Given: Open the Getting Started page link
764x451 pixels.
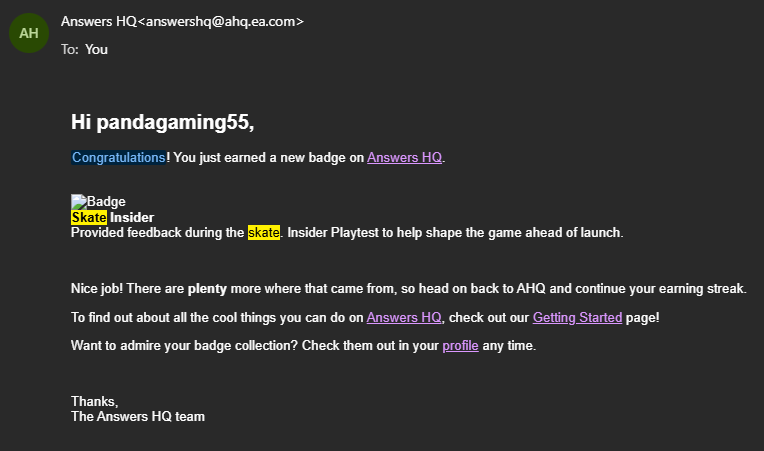Looking at the screenshot, I should 577,318.
